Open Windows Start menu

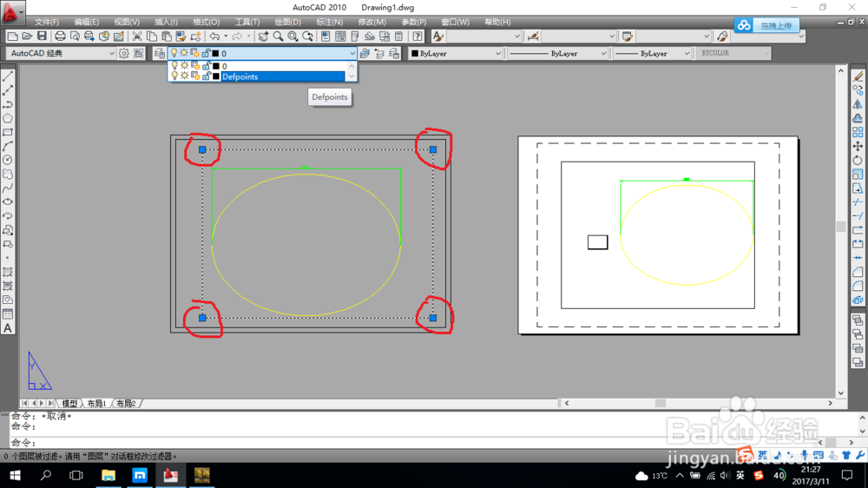[15, 475]
